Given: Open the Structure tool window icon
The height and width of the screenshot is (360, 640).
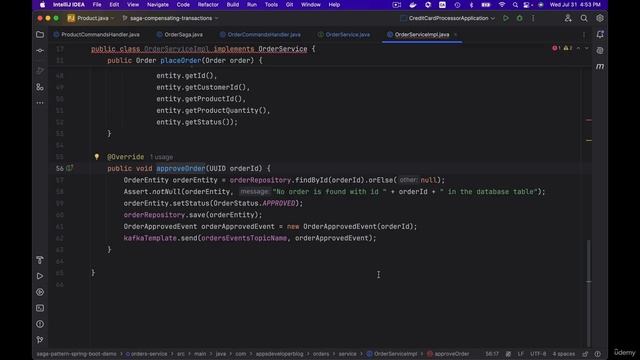Looking at the screenshot, I should (40, 87).
